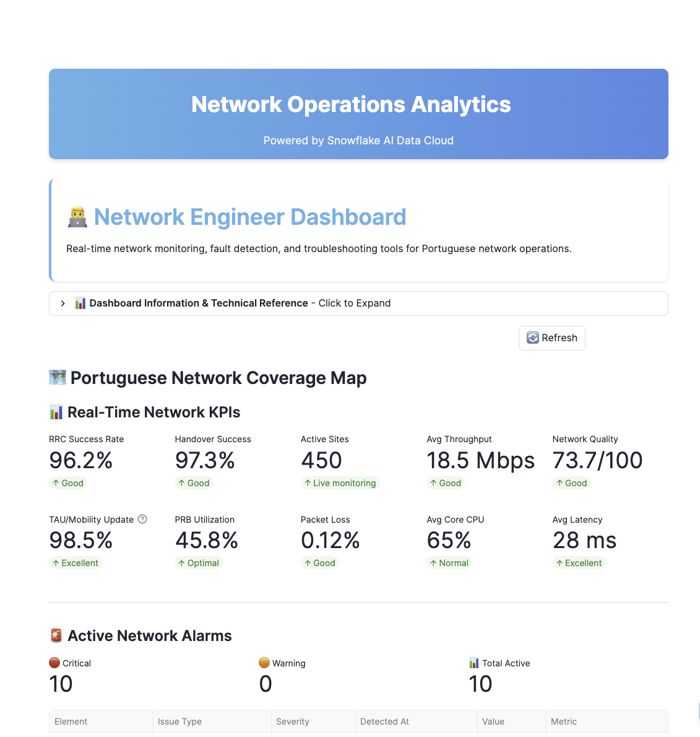
Task: Click the rotating light icon beside Active Network Alarms
Action: (x=55, y=635)
